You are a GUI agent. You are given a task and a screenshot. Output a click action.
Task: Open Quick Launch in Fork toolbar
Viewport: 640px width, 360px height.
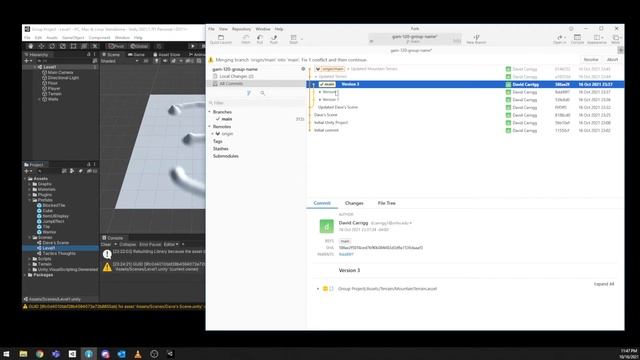click(221, 39)
